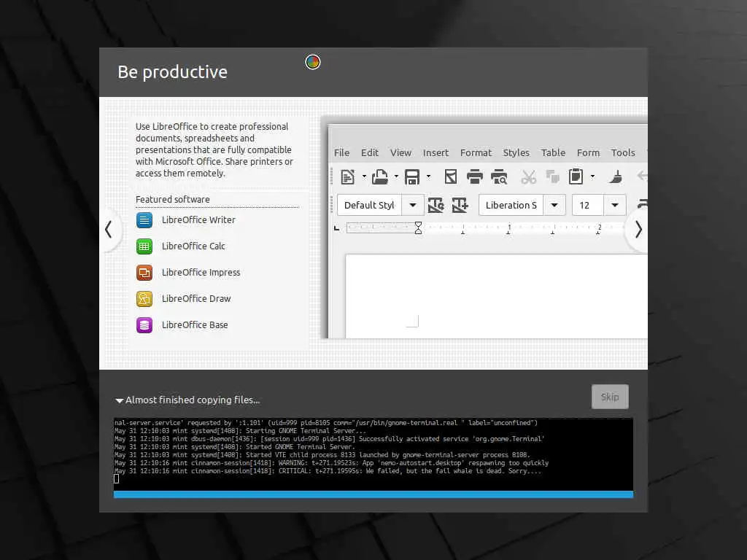Click the ruler tab stop corner marker
The image size is (747, 560).
(x=337, y=228)
